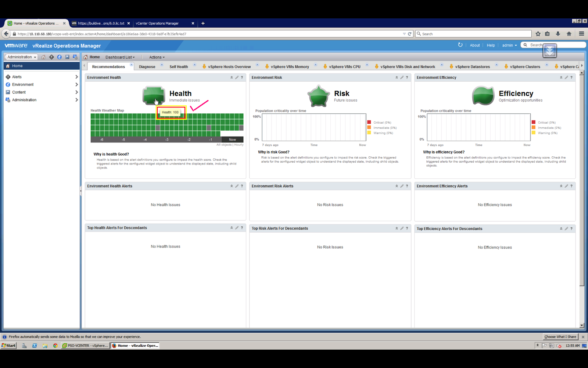Click the Alerts diamond icon in navigation toolbar
588x368 pixels.
51,57
